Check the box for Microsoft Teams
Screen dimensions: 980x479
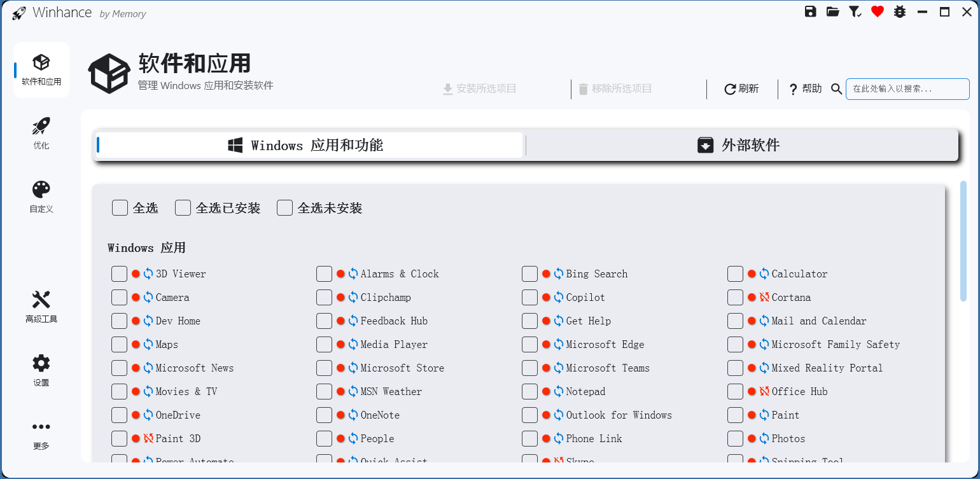coord(529,368)
